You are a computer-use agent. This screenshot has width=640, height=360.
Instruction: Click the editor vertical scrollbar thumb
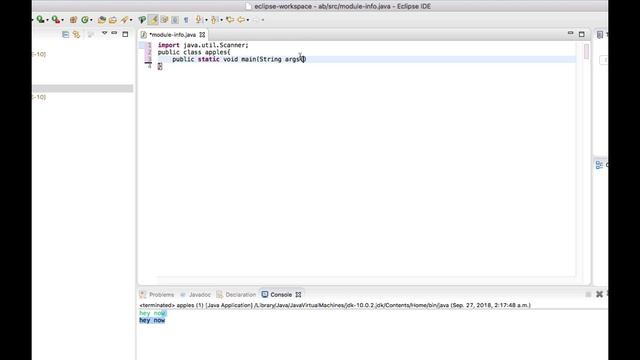tap(587, 51)
